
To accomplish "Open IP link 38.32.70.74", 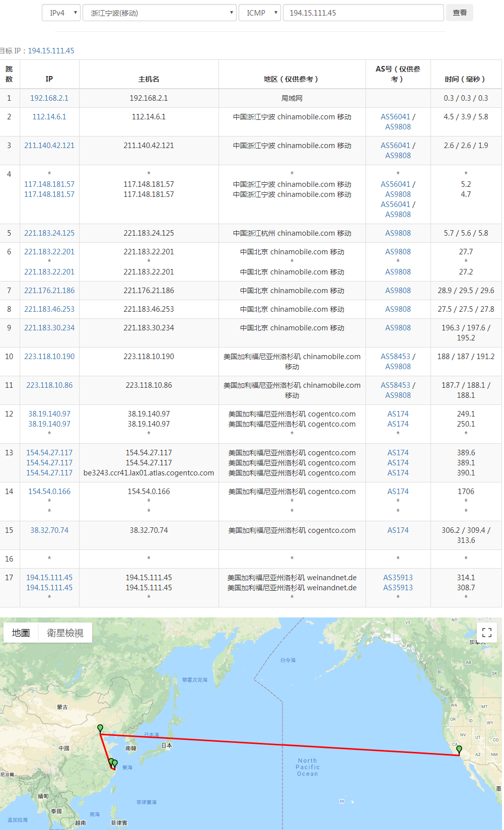I will [x=49, y=530].
